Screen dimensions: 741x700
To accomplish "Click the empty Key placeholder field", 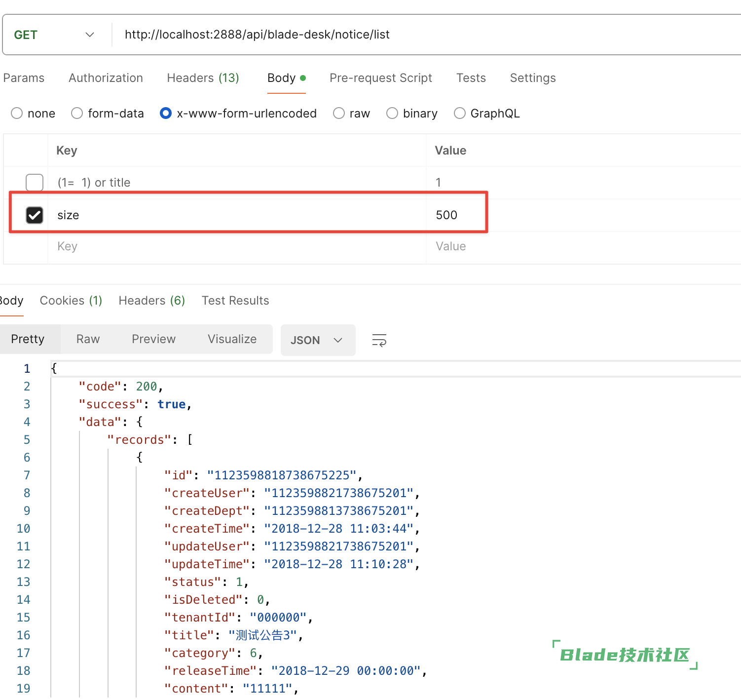I will (237, 246).
